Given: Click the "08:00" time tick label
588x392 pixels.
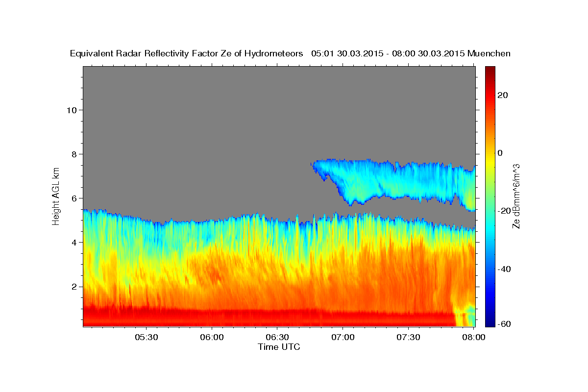Looking at the screenshot, I should pos(474,338).
